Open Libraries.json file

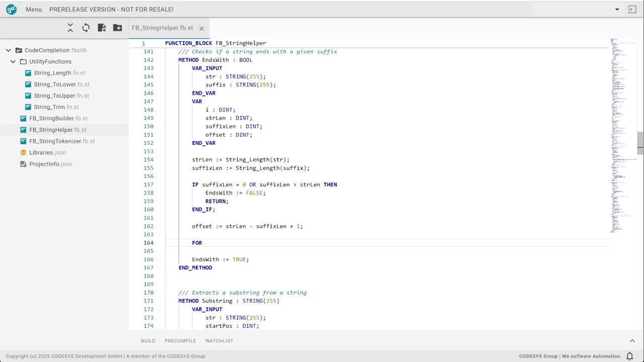point(47,153)
